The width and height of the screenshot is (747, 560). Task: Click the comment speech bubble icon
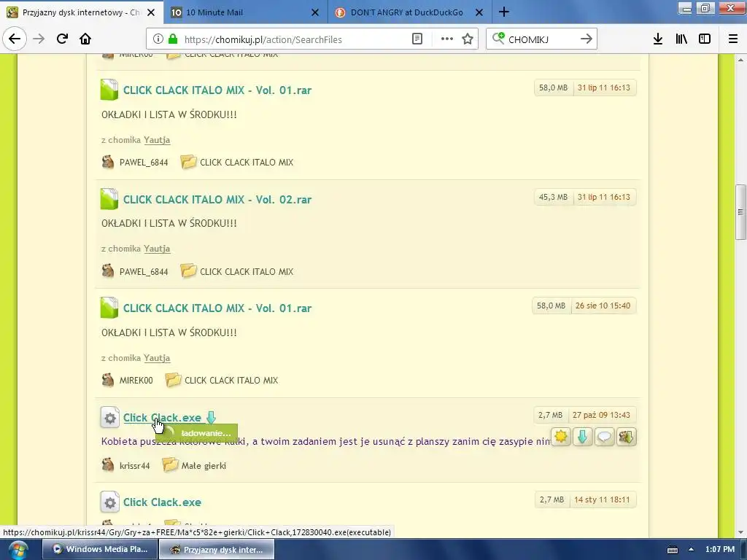pyautogui.click(x=604, y=437)
